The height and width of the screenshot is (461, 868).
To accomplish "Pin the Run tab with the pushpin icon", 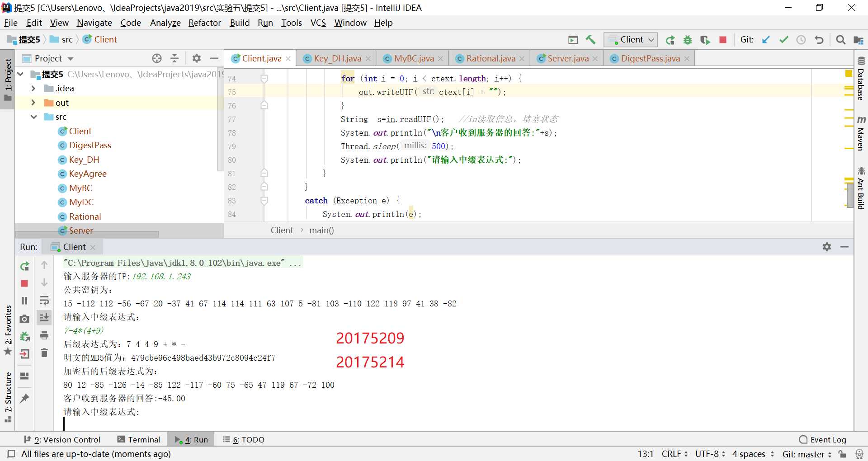I will click(x=25, y=398).
